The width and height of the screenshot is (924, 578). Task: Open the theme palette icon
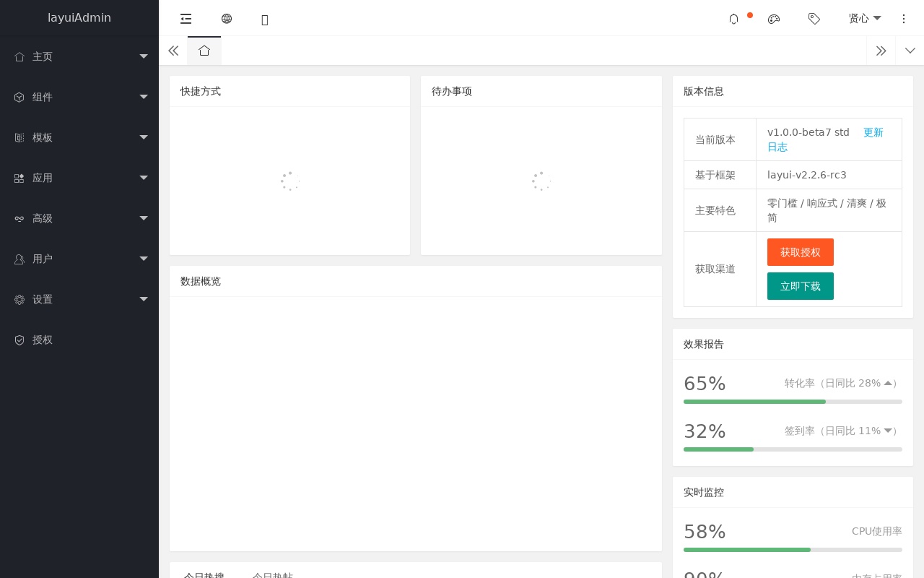coord(774,19)
